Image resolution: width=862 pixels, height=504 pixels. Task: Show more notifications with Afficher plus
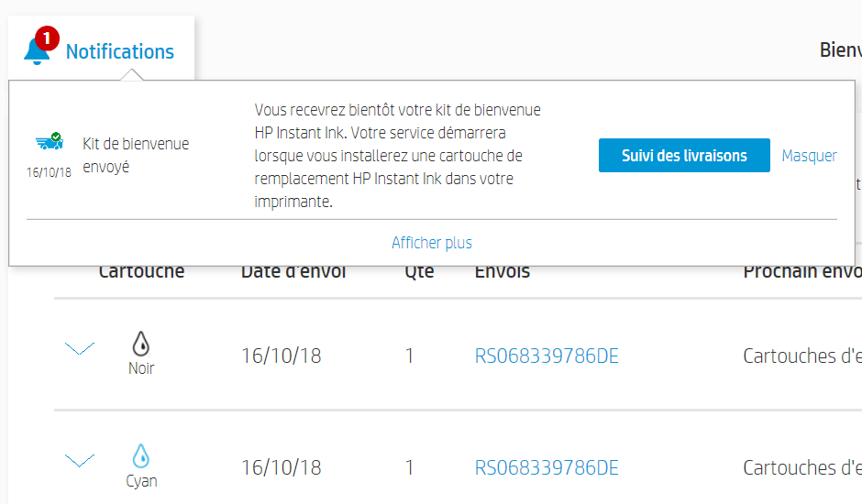tap(432, 243)
